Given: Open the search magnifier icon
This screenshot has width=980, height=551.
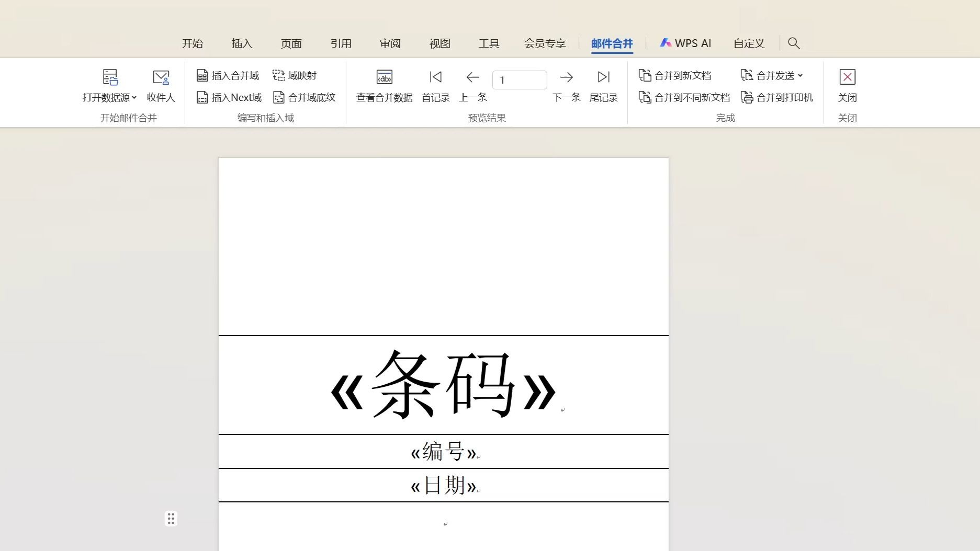Looking at the screenshot, I should coord(794,43).
